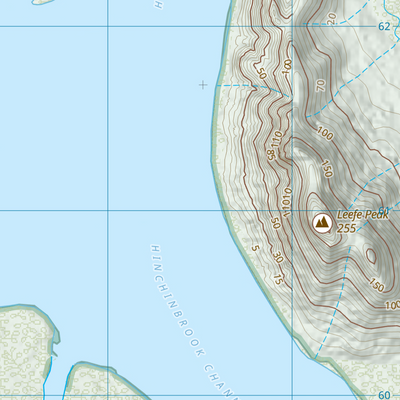Click the '30' contour elevation label

click(278, 257)
